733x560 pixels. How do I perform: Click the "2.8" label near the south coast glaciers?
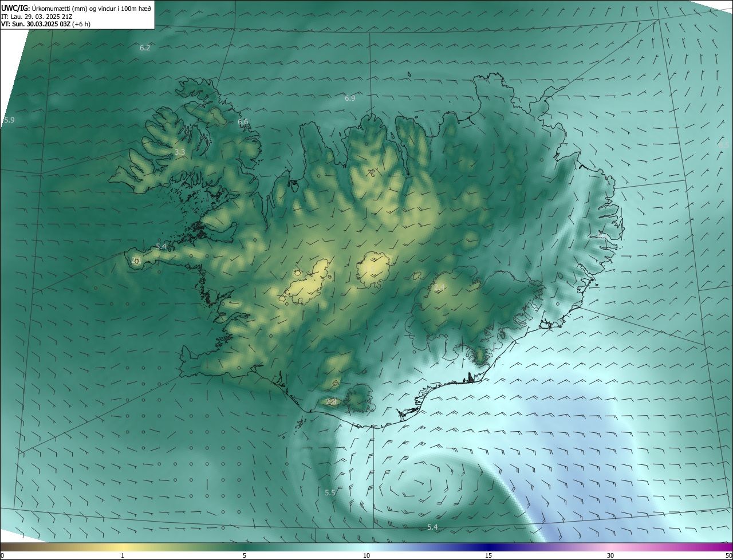pos(331,402)
